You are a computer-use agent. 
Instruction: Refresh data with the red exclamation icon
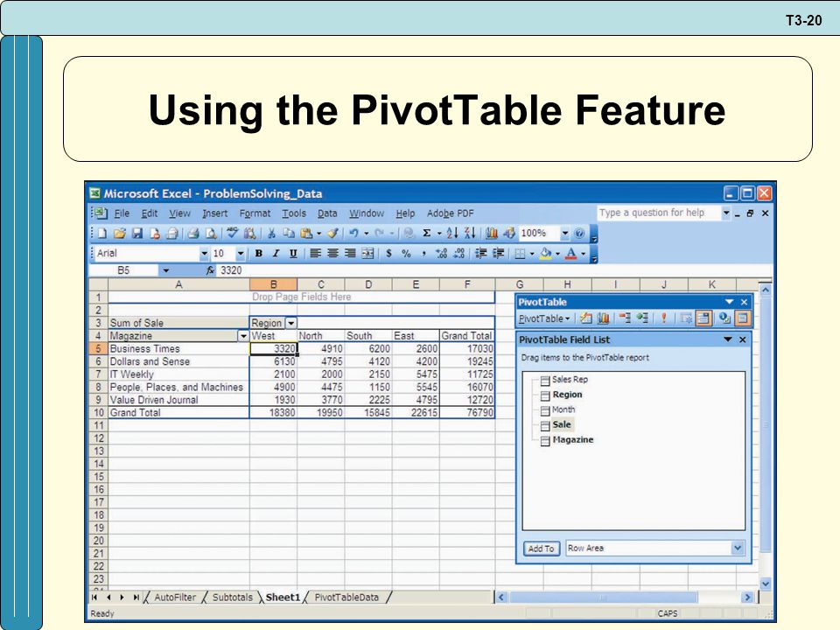[x=663, y=318]
